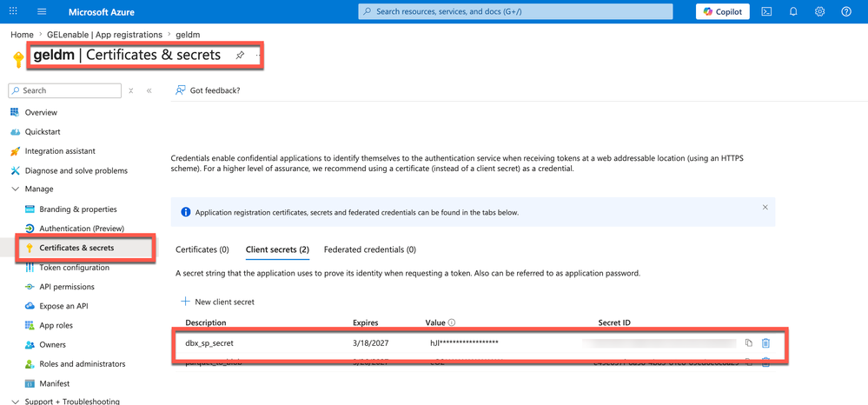Open Cloud Shell from the top bar
868x405 pixels.
click(766, 11)
